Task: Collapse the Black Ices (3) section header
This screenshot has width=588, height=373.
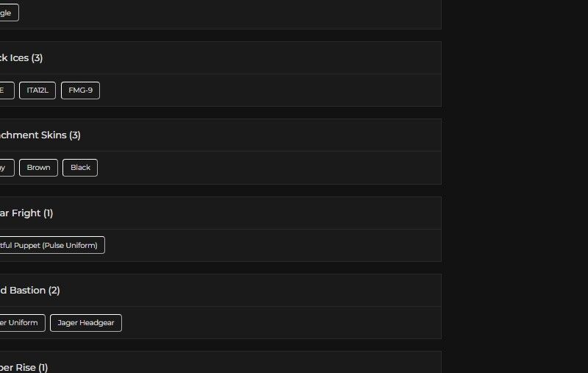Action: click(220, 58)
